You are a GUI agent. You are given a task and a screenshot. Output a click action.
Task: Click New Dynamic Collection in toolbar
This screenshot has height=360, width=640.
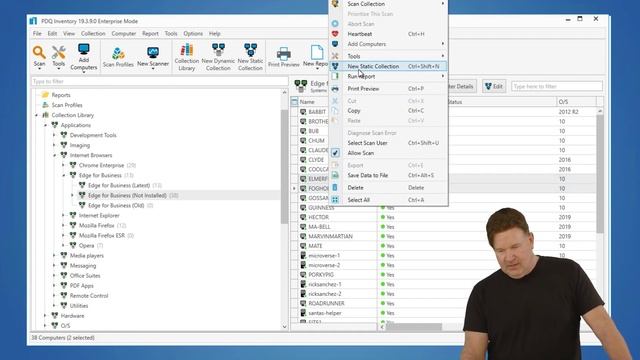click(218, 57)
